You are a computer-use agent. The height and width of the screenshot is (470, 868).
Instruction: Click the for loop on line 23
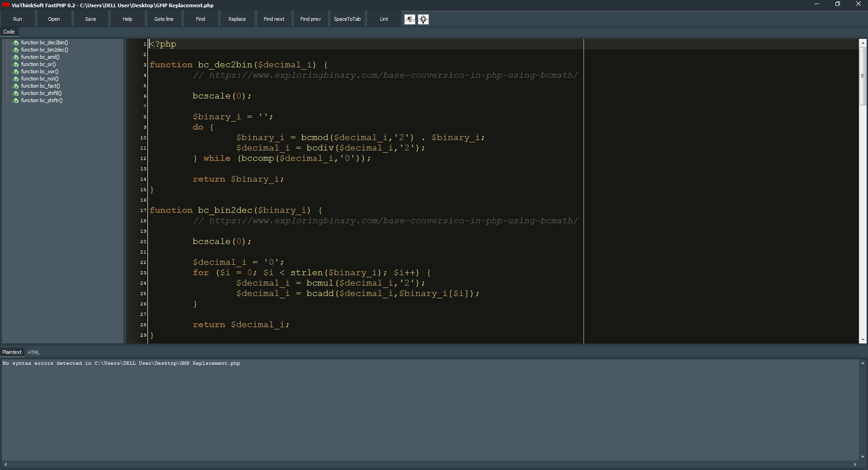click(x=312, y=273)
